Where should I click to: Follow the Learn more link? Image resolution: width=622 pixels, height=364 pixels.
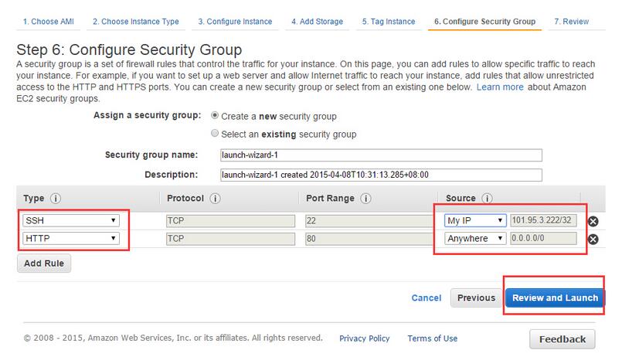tap(500, 87)
